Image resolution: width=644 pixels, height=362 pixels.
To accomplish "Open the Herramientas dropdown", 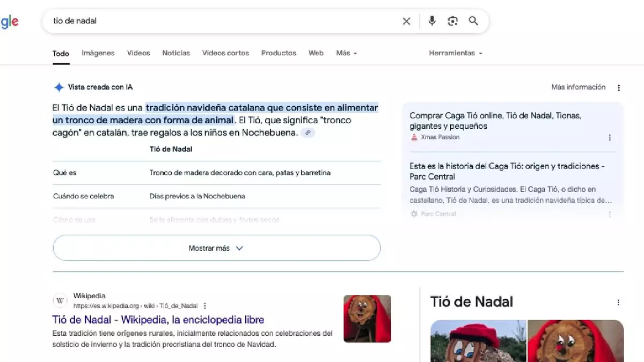I will (456, 53).
